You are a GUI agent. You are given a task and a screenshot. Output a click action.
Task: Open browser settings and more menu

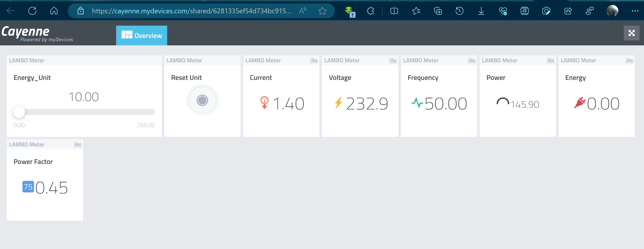(635, 11)
